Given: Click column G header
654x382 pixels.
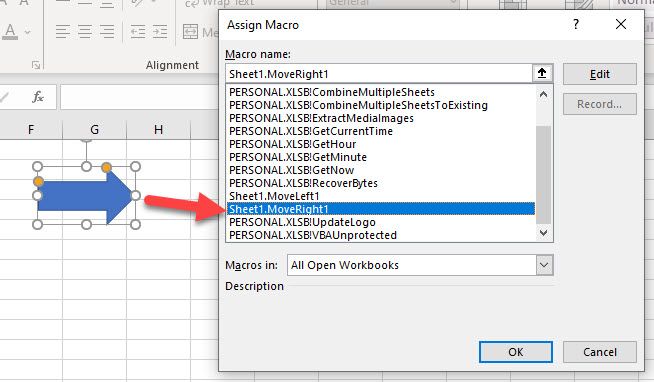Looking at the screenshot, I should click(x=95, y=130).
